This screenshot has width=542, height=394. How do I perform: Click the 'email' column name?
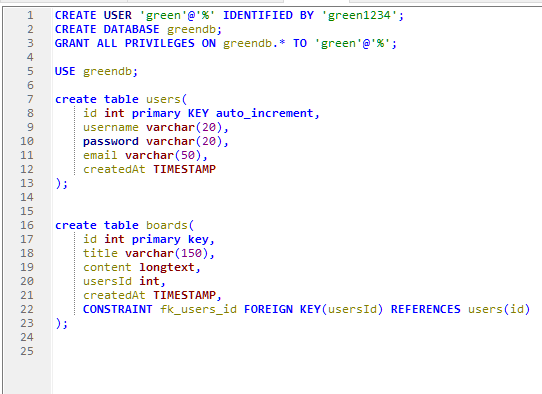(x=100, y=155)
